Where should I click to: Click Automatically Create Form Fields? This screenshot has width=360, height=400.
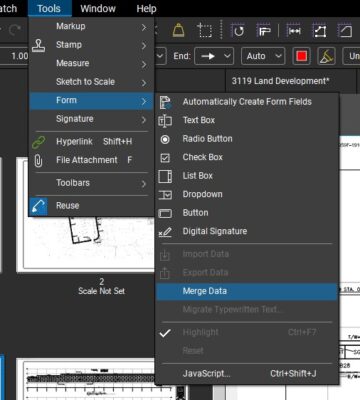(247, 102)
